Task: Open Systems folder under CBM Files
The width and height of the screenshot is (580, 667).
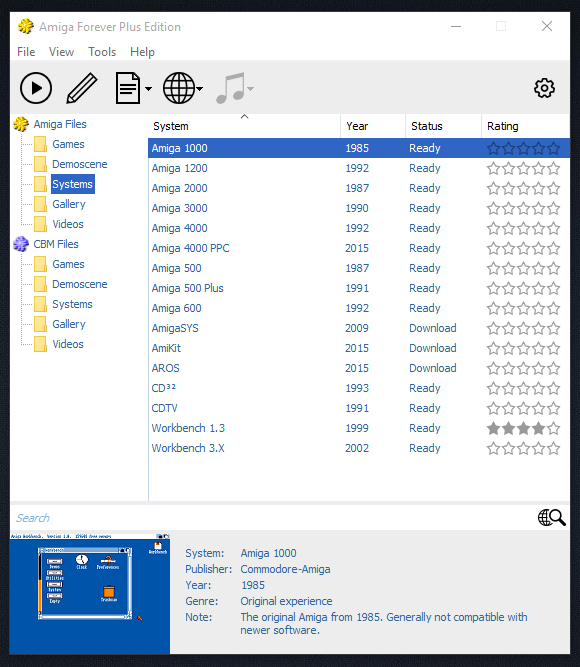Action: click(72, 304)
